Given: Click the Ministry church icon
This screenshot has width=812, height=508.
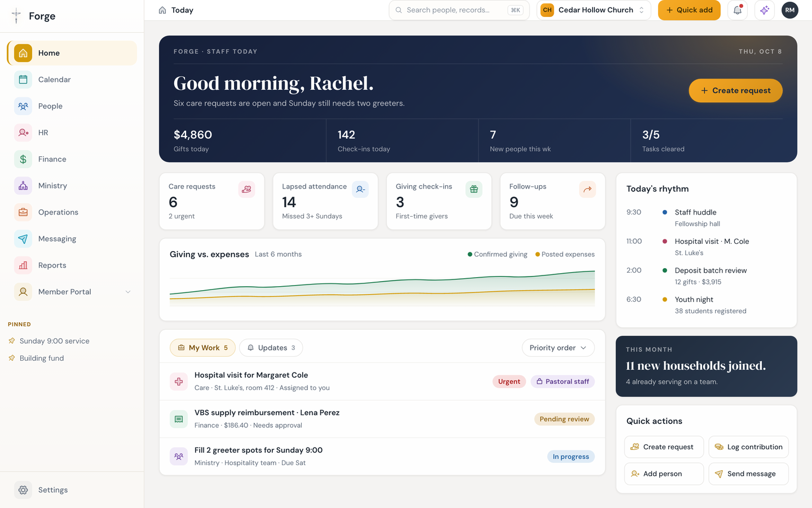Looking at the screenshot, I should click(23, 186).
